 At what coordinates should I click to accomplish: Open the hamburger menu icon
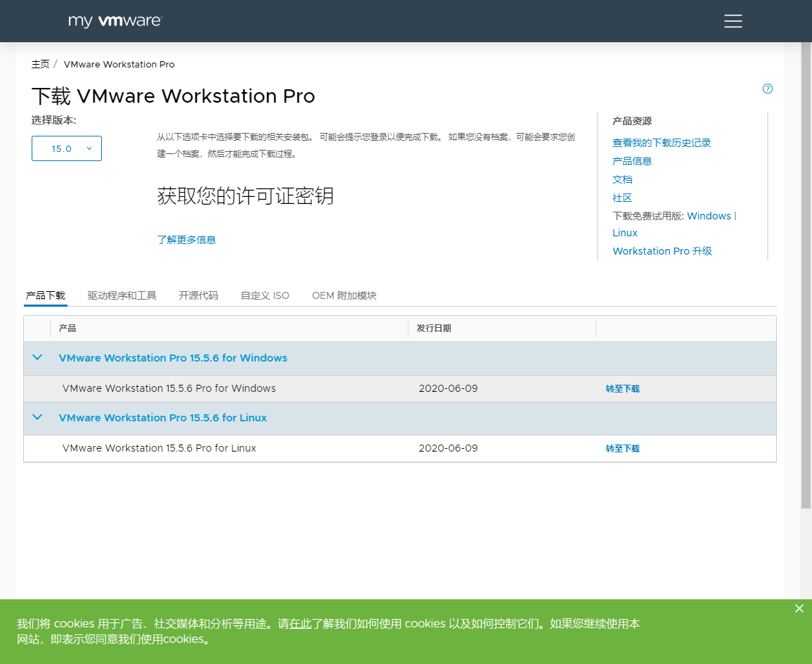(x=733, y=20)
